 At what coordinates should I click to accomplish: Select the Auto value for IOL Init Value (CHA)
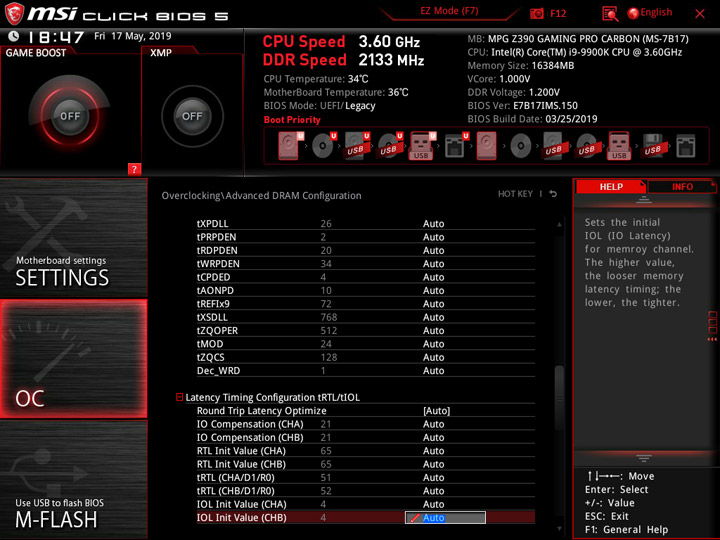coord(433,504)
